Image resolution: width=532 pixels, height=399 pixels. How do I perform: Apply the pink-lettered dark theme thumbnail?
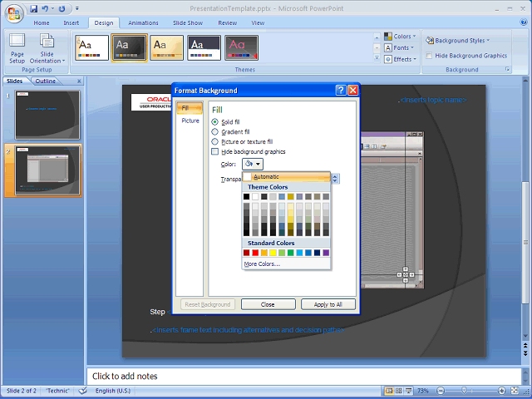click(x=241, y=47)
